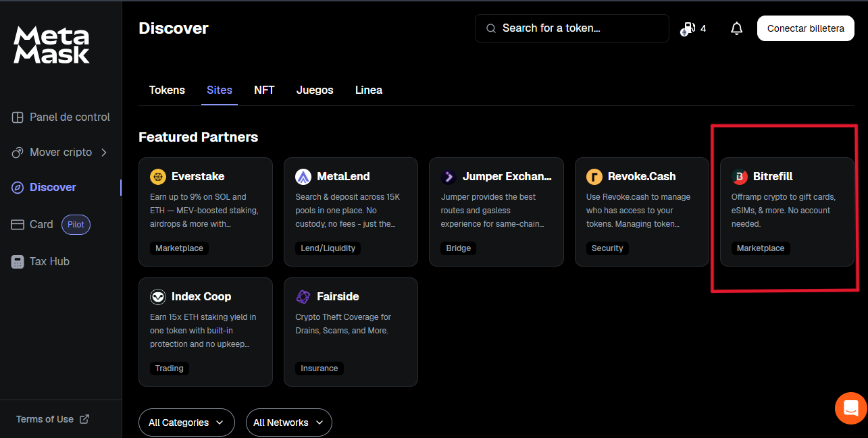Switch to the Tokens tab
The width and height of the screenshot is (868, 438).
(x=167, y=90)
